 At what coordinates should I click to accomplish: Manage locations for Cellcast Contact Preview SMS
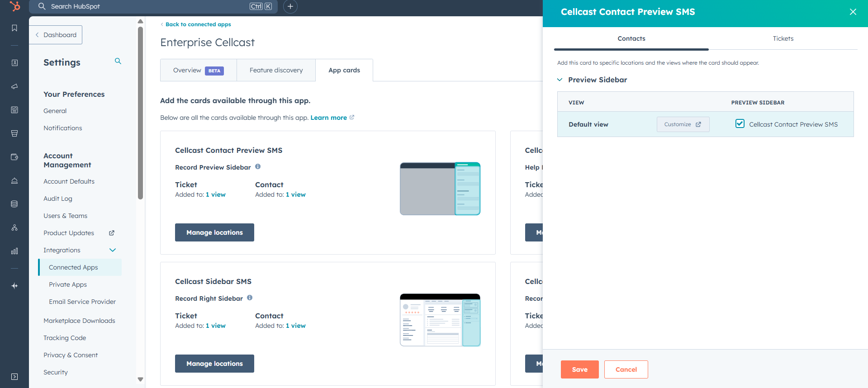point(214,232)
